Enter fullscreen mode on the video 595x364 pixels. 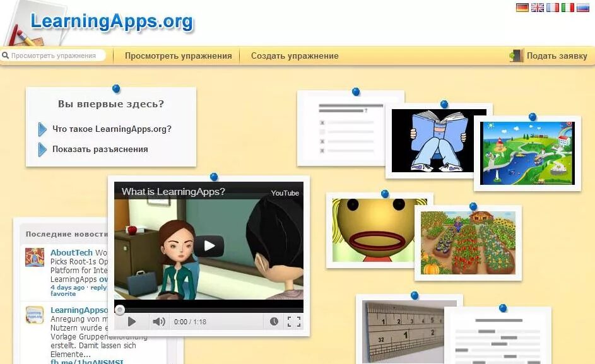coord(293,322)
